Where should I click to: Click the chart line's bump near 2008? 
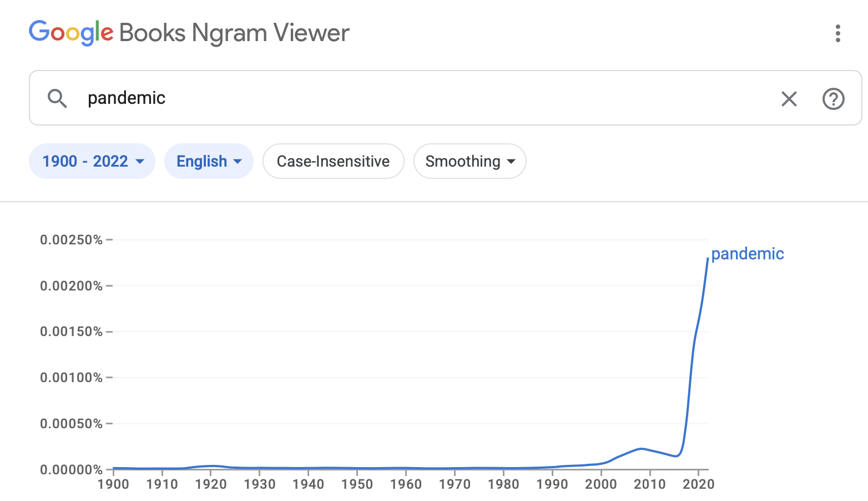(x=641, y=448)
